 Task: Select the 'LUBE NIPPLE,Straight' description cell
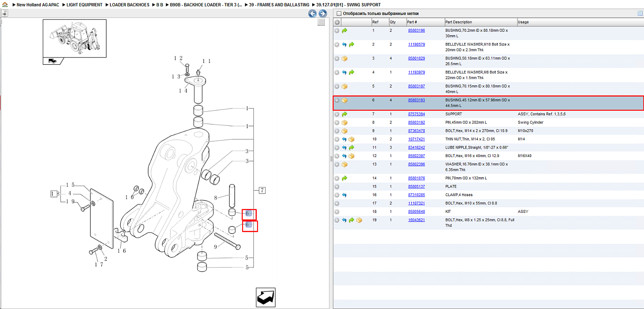(477, 148)
